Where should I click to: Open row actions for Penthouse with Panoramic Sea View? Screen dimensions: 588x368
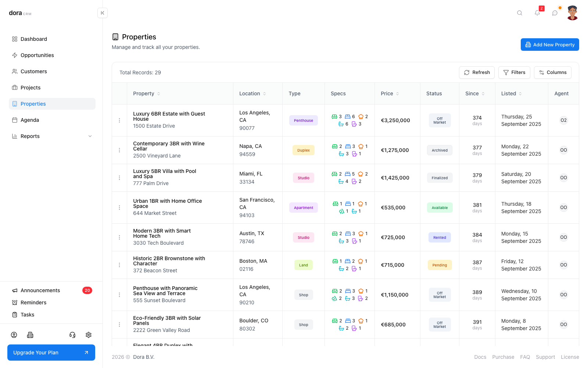click(x=119, y=295)
